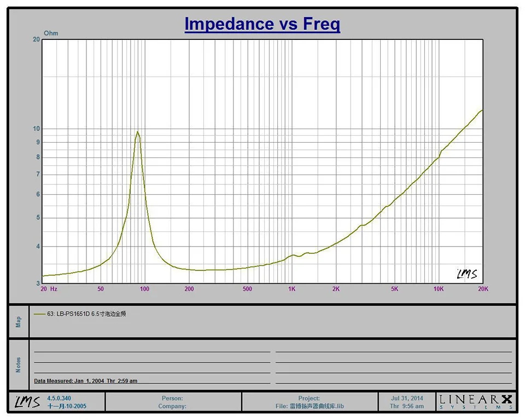
Task: Click the '10K' frequency axis label
Action: 438,289
